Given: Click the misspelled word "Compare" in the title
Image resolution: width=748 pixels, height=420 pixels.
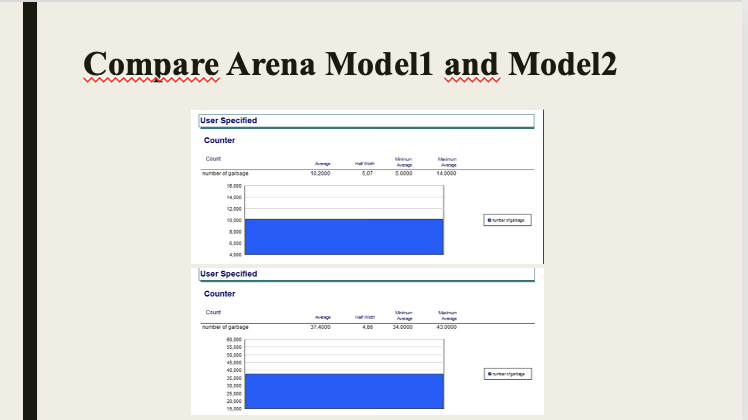Looking at the screenshot, I should 151,65.
